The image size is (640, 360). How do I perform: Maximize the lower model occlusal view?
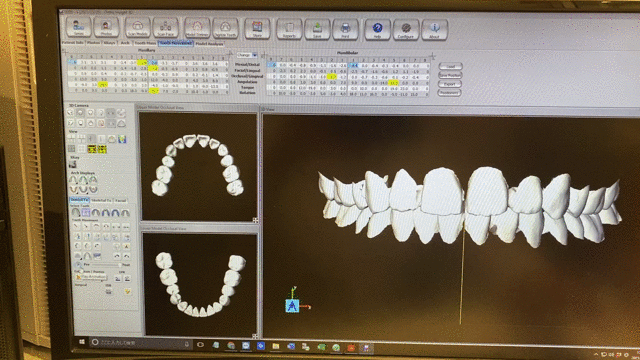pos(255,336)
